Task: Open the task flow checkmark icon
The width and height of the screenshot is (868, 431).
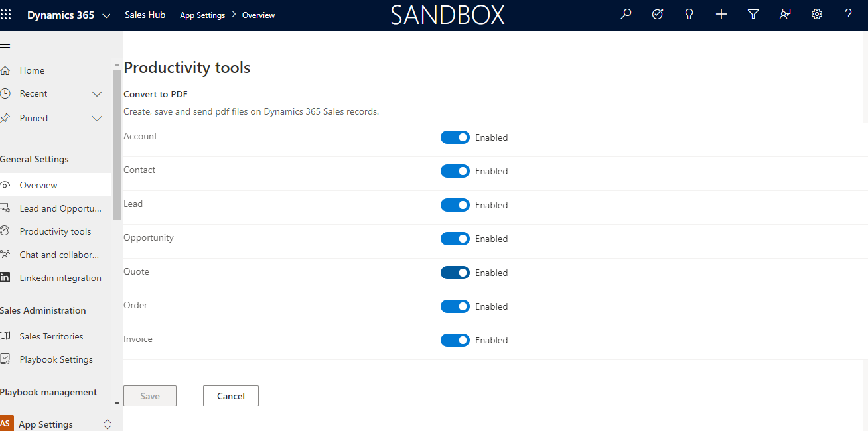Action: pyautogui.click(x=658, y=14)
